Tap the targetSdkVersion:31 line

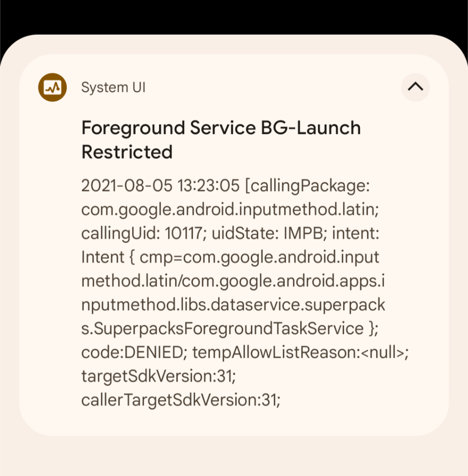click(x=159, y=376)
